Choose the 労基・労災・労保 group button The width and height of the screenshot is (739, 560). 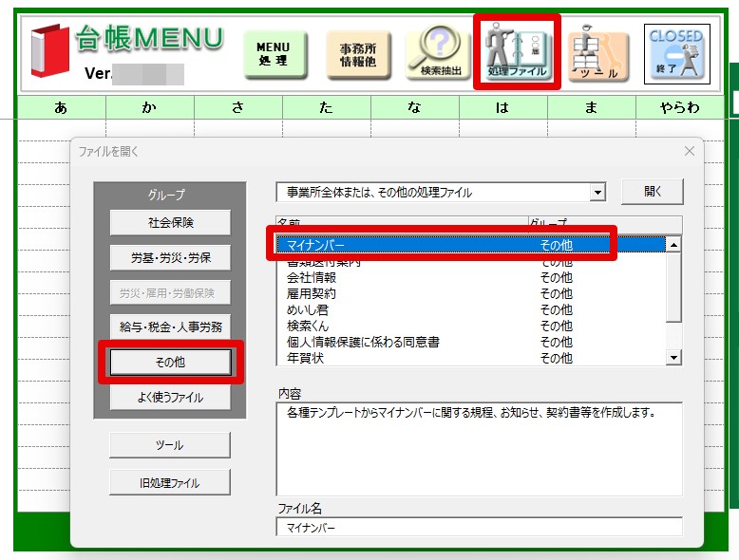[x=170, y=257]
